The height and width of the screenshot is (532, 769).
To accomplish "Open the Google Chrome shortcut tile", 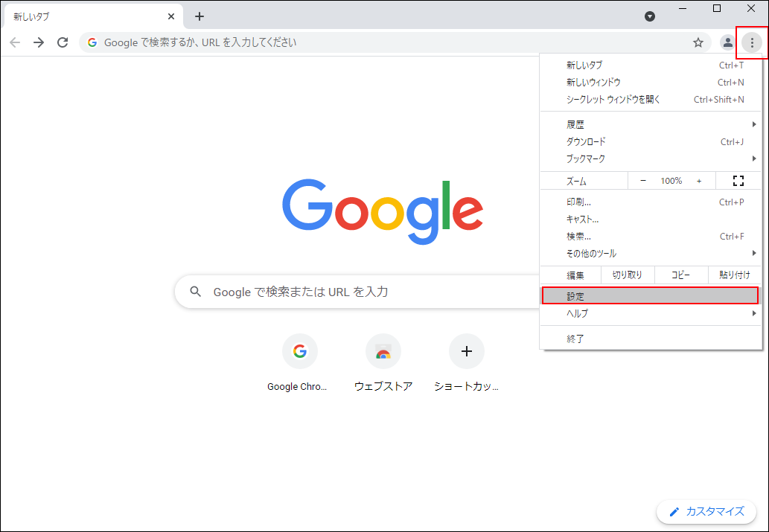I will click(x=299, y=352).
